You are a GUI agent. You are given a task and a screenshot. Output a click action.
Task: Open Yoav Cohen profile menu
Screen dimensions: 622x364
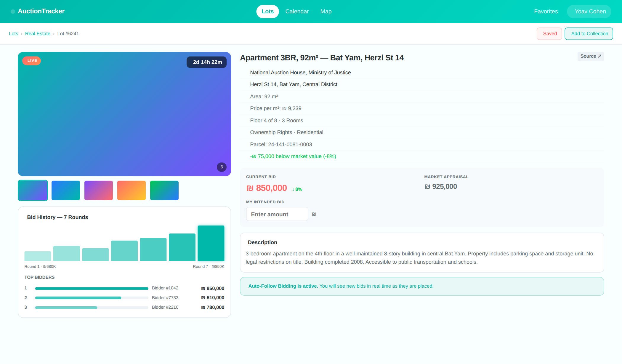589,12
